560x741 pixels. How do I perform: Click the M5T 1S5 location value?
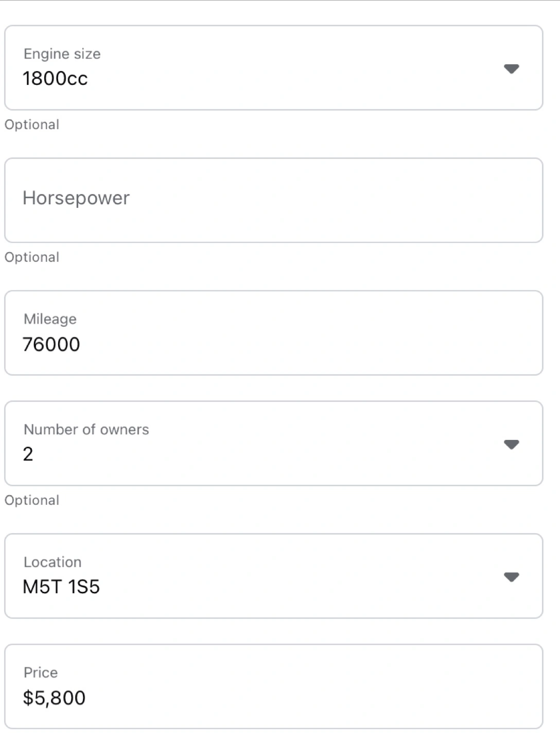coord(61,587)
